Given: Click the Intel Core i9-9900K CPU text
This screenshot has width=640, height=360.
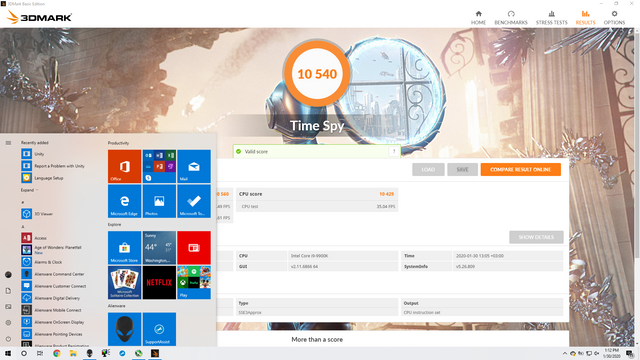Looking at the screenshot, I should click(x=309, y=256).
